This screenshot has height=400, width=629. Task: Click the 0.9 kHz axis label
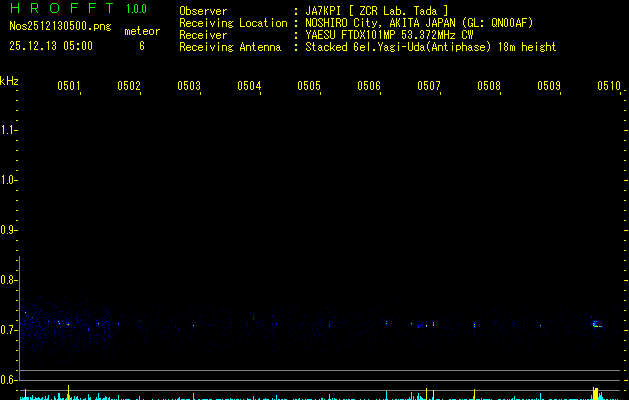pyautogui.click(x=9, y=230)
